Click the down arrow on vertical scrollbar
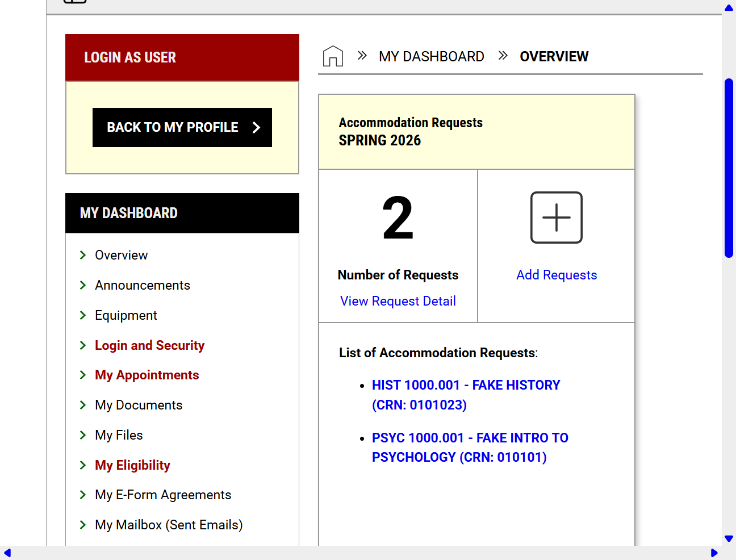736x560 pixels. (729, 538)
